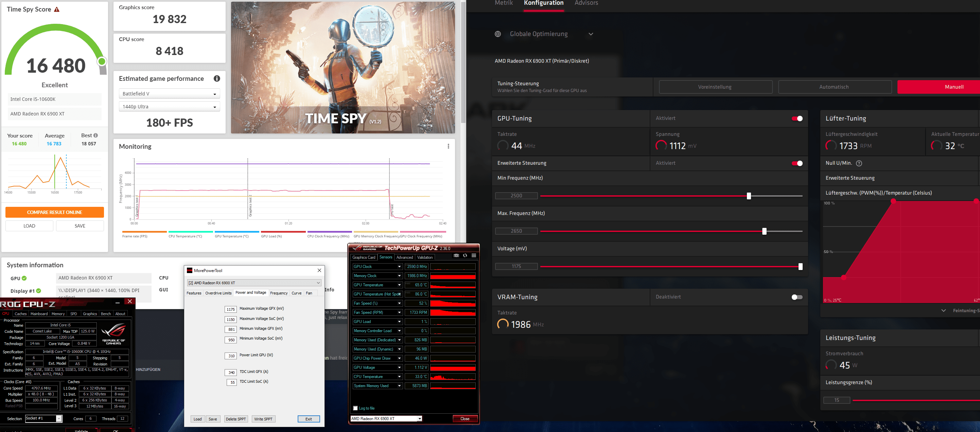
Task: Click the Aktuelle Temperatur gauge icon showing 32 °C
Action: point(936,146)
